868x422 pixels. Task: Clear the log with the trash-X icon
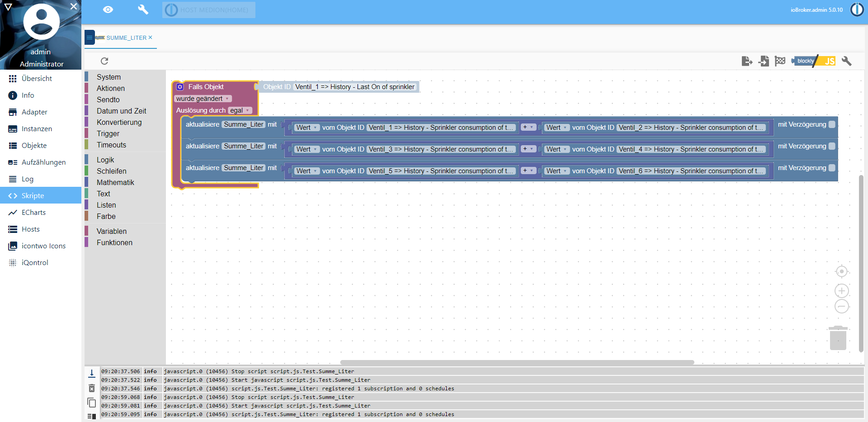point(91,388)
